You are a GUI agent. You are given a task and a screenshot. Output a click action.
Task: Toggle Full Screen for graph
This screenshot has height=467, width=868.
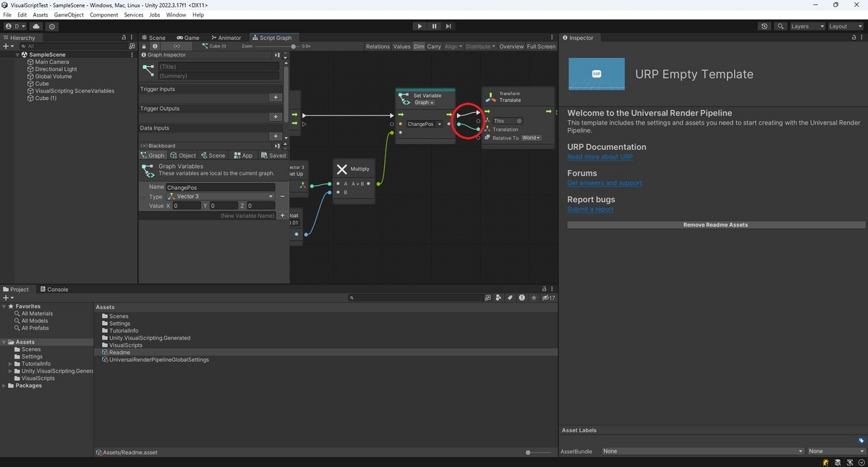pyautogui.click(x=541, y=46)
